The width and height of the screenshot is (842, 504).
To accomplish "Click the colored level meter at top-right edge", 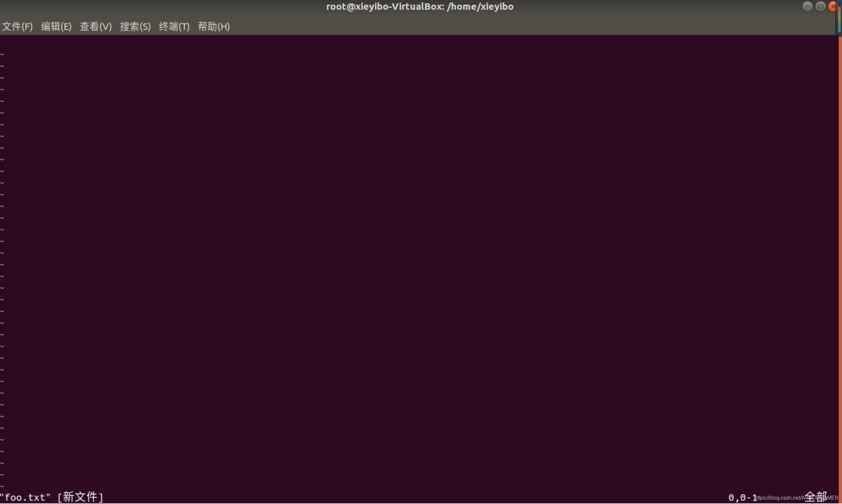I will [x=839, y=19].
